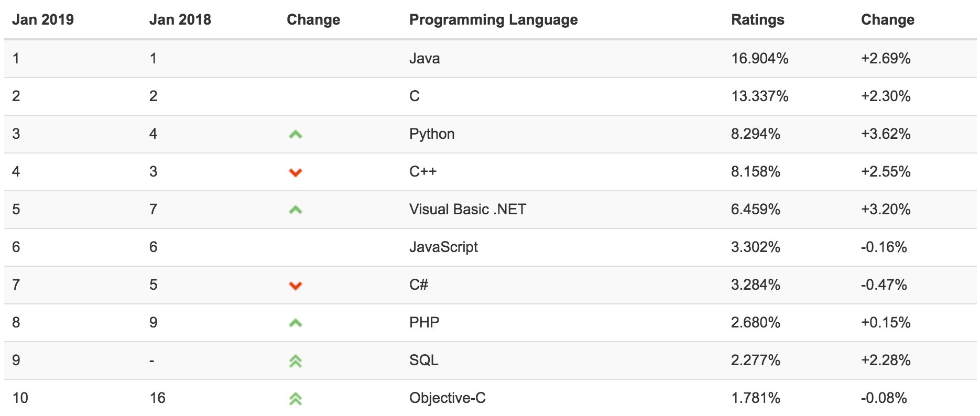
Task: Click the Programming Language column header
Action: tap(493, 20)
